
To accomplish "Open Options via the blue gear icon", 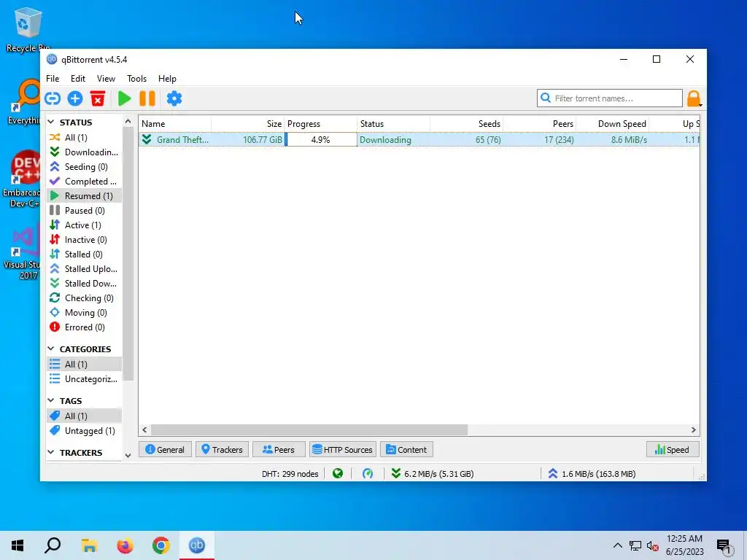I will [x=174, y=98].
